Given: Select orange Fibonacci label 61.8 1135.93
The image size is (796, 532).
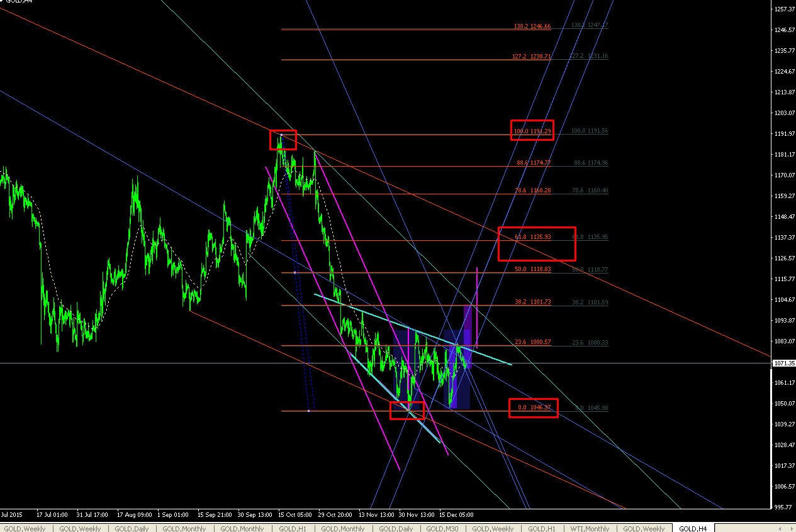Looking at the screenshot, I should tap(533, 237).
